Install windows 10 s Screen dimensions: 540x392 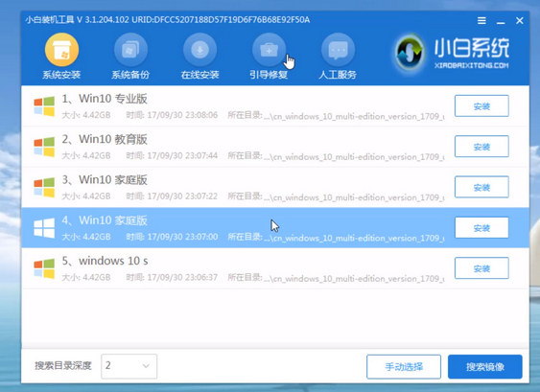pos(481,268)
